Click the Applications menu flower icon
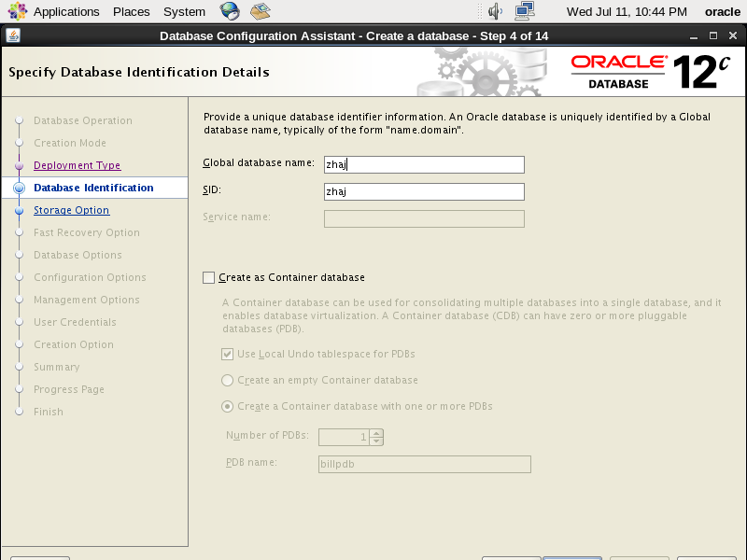 pos(17,11)
